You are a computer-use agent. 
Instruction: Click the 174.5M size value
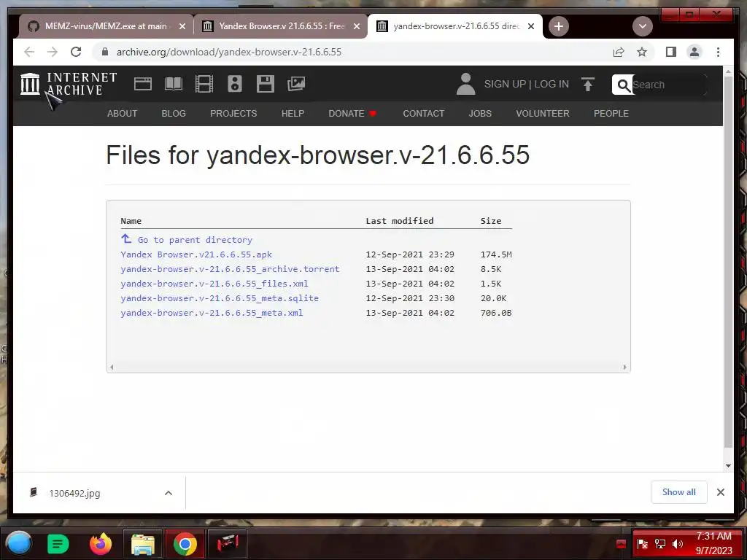496,254
